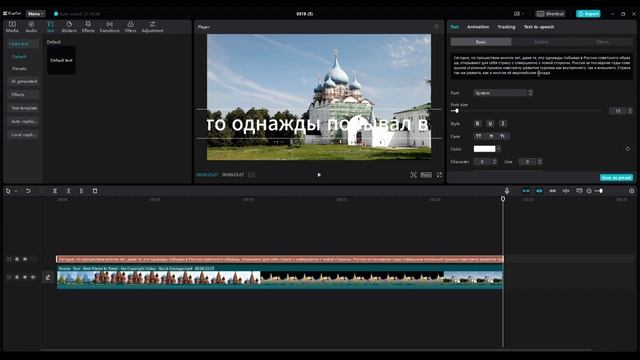Select the Basic sub-tab

(481, 42)
